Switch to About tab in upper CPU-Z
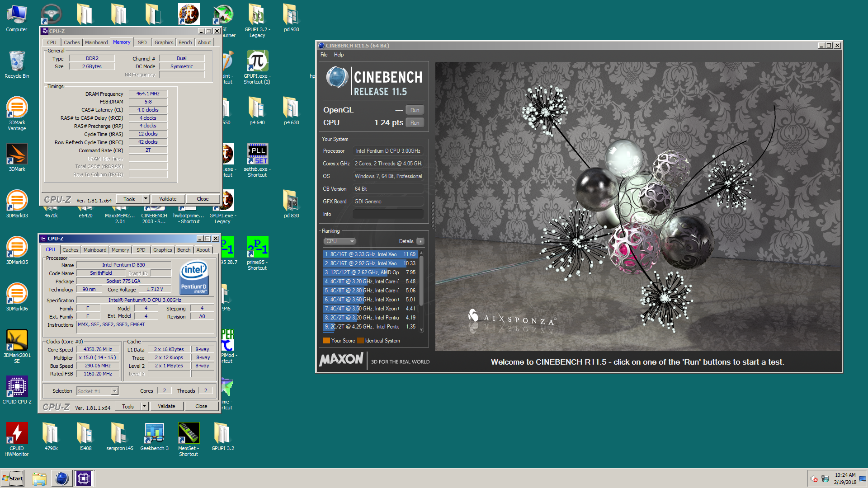This screenshot has width=868, height=488. pos(204,42)
